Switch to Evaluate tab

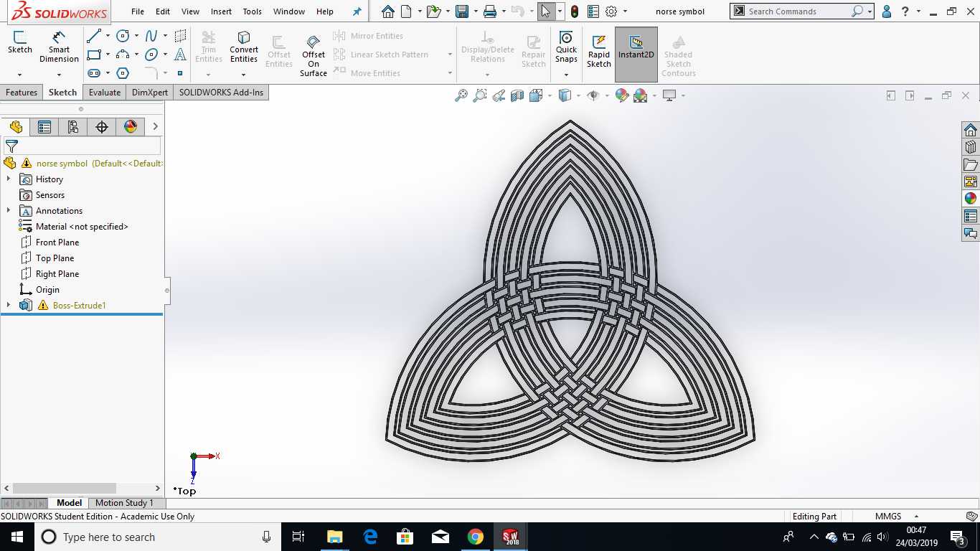click(105, 93)
